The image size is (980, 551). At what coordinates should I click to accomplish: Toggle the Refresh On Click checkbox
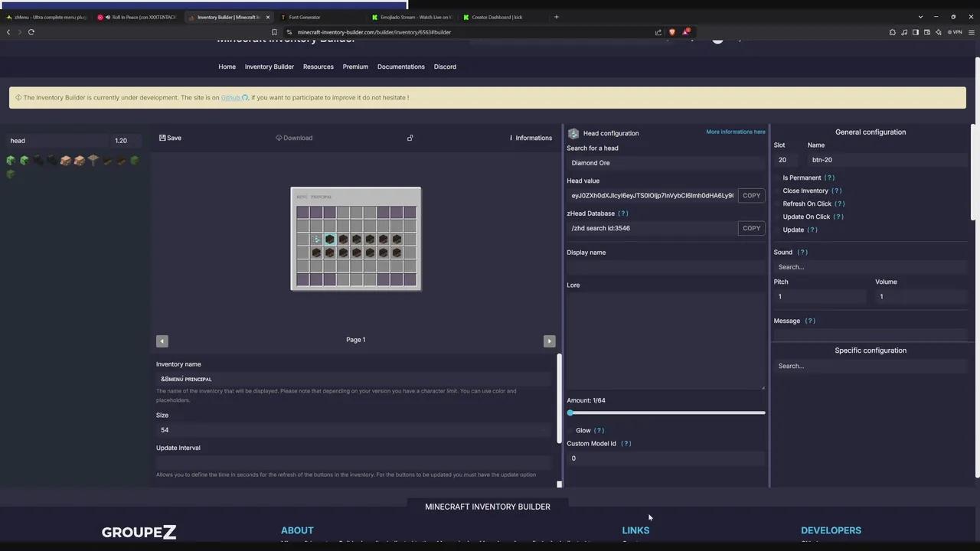point(777,204)
